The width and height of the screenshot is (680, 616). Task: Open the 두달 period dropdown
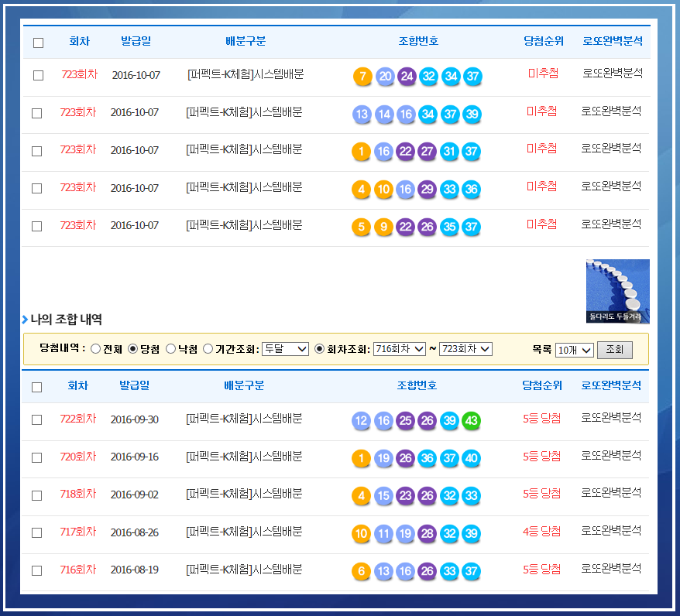point(285,349)
